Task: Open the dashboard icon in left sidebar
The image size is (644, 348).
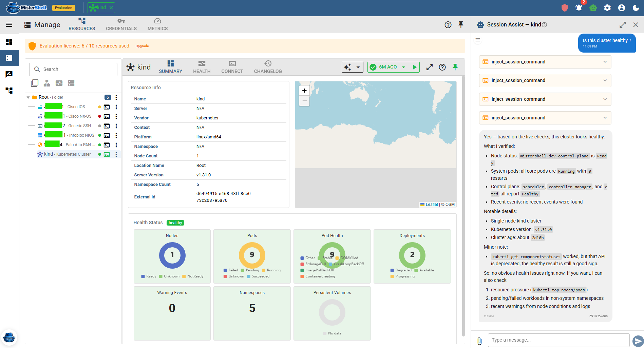Action: tap(9, 42)
